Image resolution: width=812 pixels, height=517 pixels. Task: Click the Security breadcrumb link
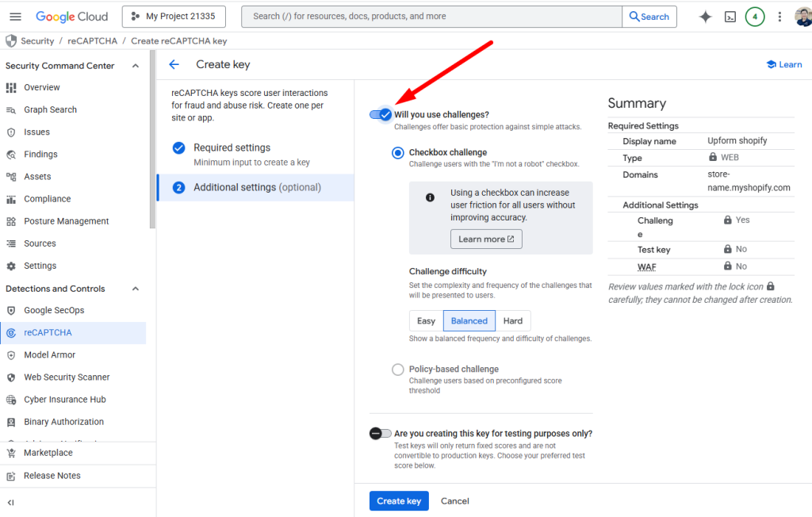point(37,41)
